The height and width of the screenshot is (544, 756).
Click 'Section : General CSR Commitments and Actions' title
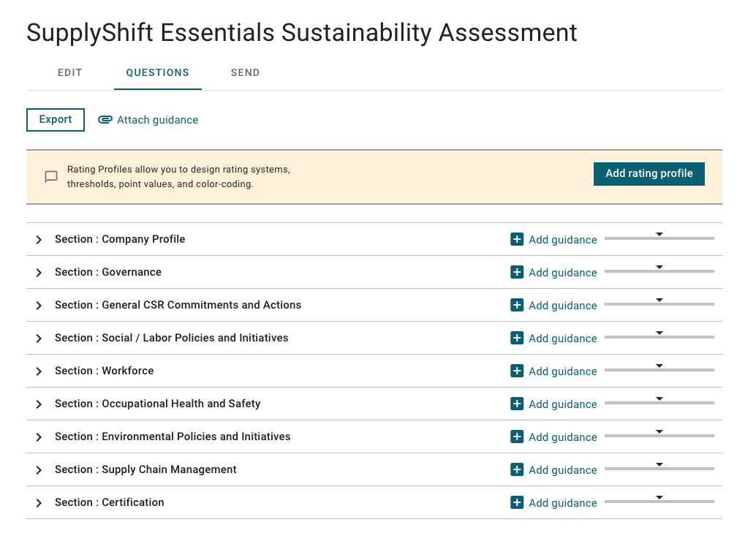pos(178,305)
